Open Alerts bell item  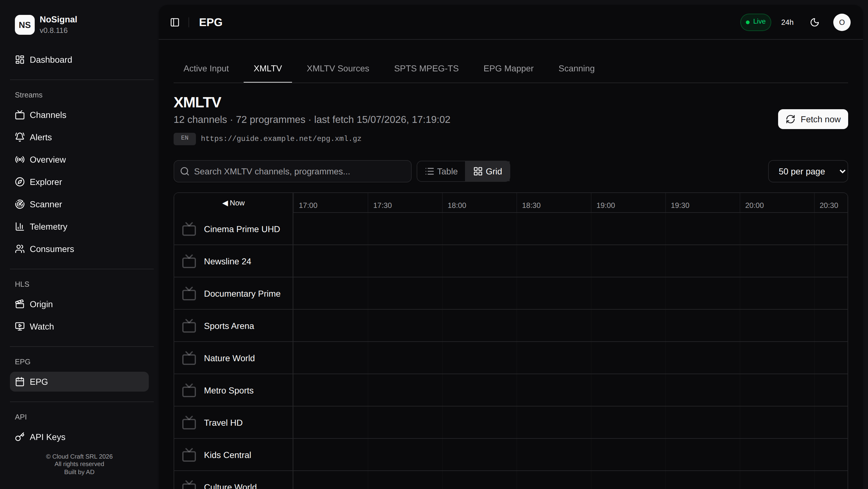click(x=79, y=137)
